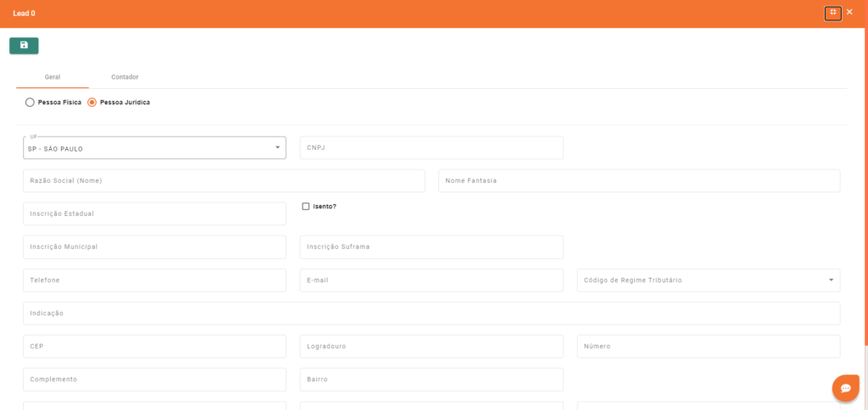The height and width of the screenshot is (410, 868).
Task: Click the CNPJ input field
Action: pos(431,148)
